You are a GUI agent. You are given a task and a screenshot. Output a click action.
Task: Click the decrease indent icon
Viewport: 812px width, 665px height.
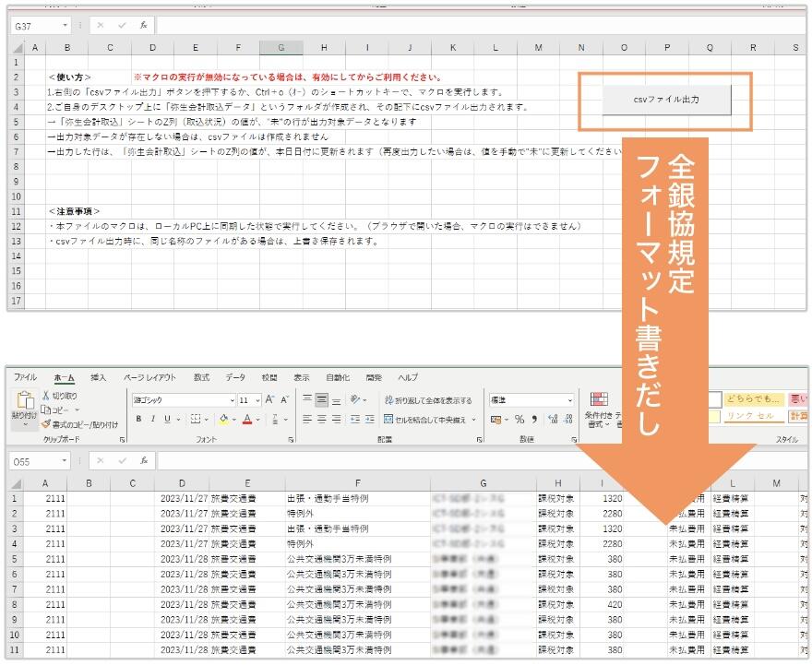(x=355, y=419)
